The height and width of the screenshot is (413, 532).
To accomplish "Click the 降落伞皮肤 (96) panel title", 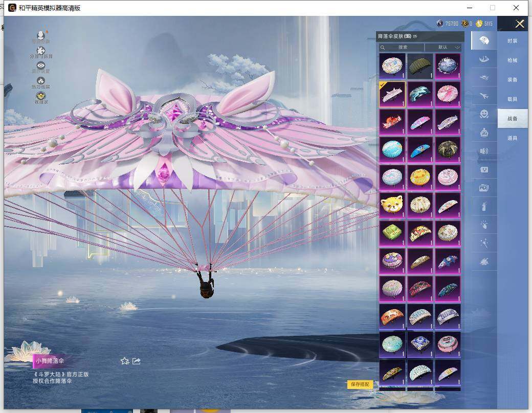I will coord(394,36).
